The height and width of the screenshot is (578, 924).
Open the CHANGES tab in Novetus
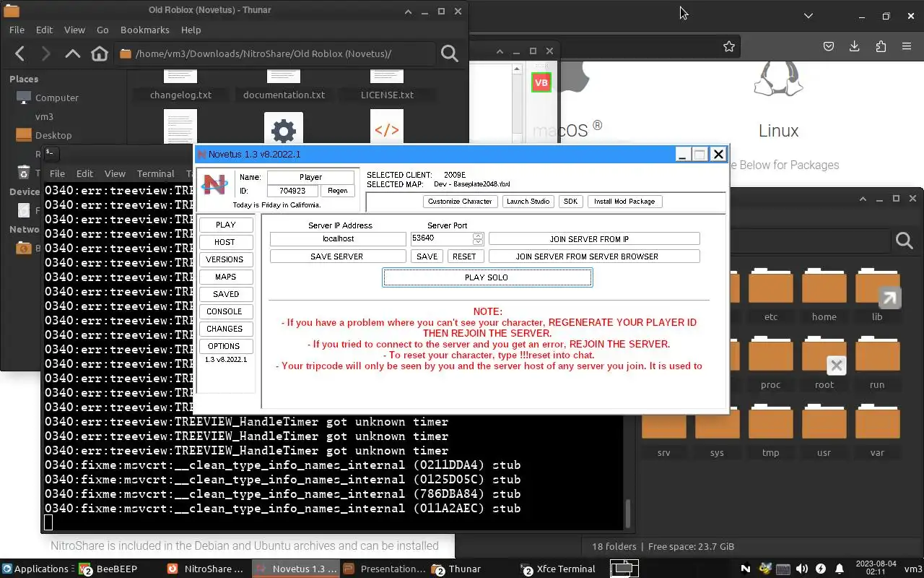[x=225, y=329]
